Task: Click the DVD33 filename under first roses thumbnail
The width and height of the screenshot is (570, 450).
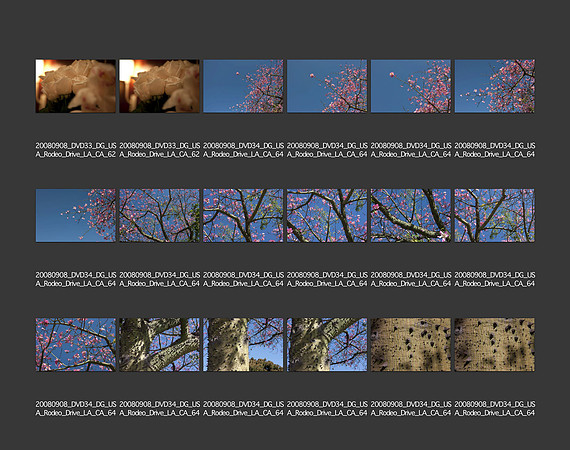Action: (x=76, y=150)
